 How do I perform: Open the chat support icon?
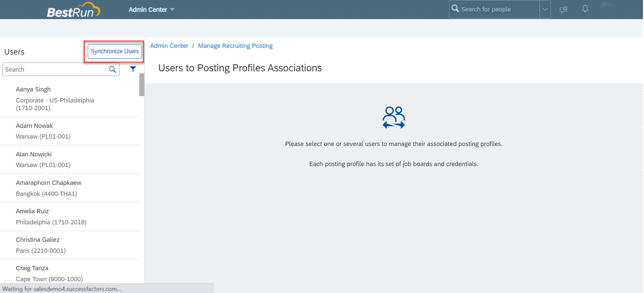564,9
